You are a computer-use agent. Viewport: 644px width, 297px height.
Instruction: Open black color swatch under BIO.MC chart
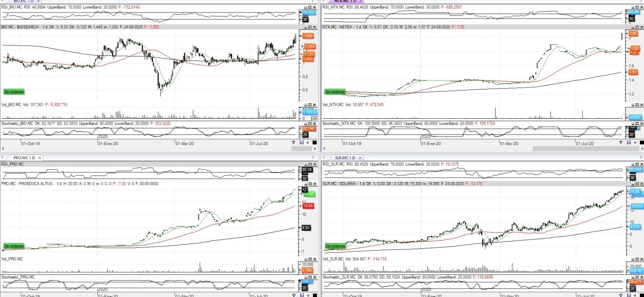point(314,142)
